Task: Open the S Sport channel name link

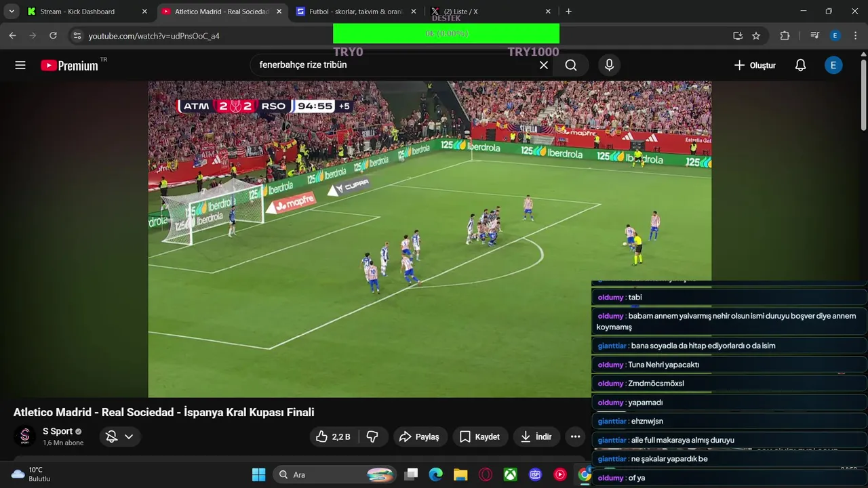Action: click(58, 431)
